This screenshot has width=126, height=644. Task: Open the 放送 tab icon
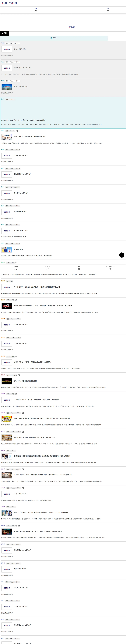[36, 8]
